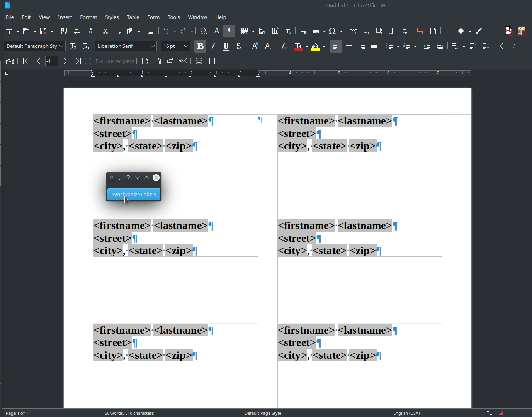Open the special character dropdown arrow
The image size is (532, 417).
[341, 31]
